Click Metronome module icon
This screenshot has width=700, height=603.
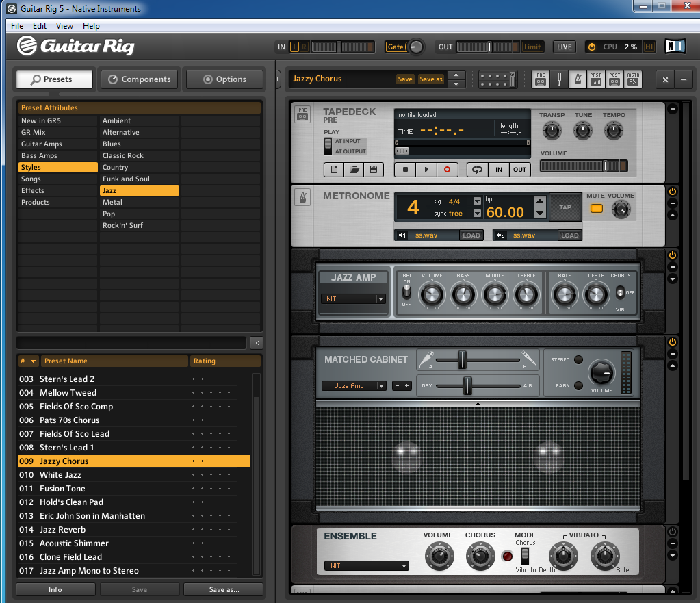[302, 197]
